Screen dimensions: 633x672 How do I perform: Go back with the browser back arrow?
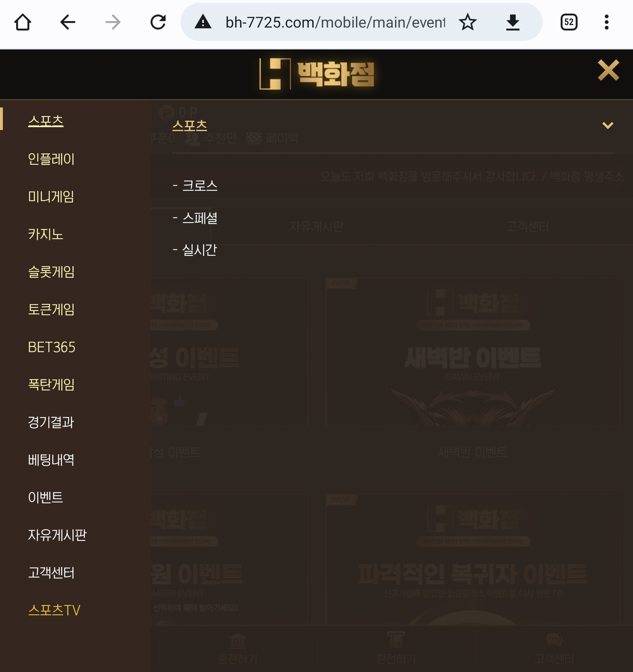(68, 22)
